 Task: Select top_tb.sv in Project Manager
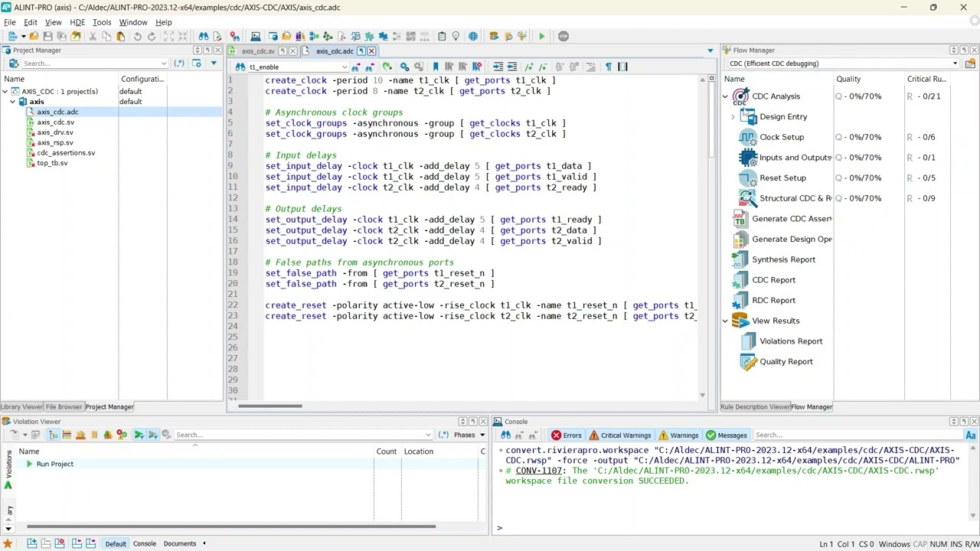click(52, 163)
